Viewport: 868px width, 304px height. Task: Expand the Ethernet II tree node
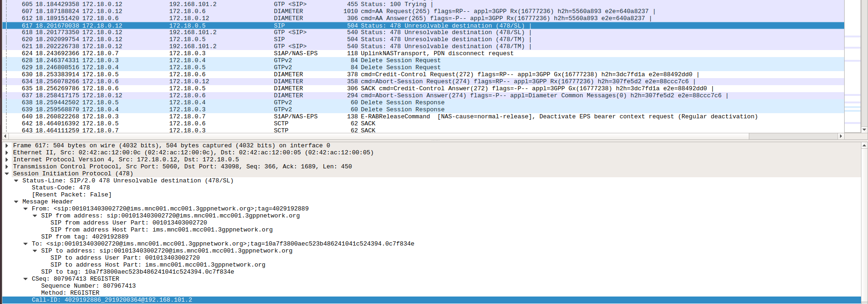click(x=7, y=152)
